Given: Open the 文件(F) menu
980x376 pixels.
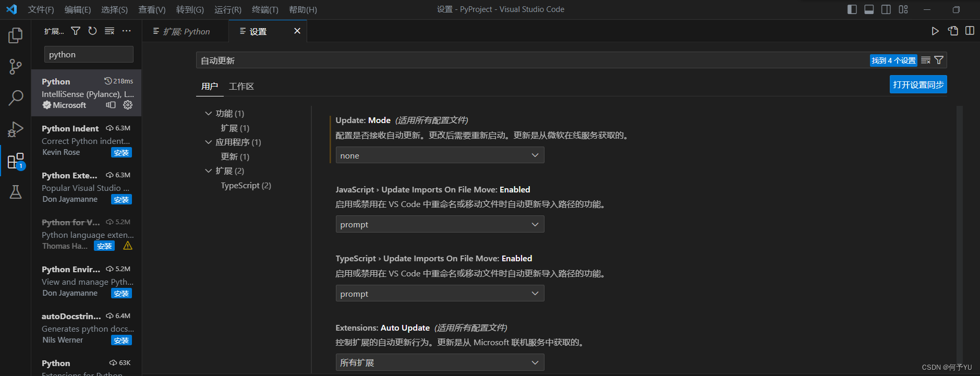Looking at the screenshot, I should click(41, 9).
